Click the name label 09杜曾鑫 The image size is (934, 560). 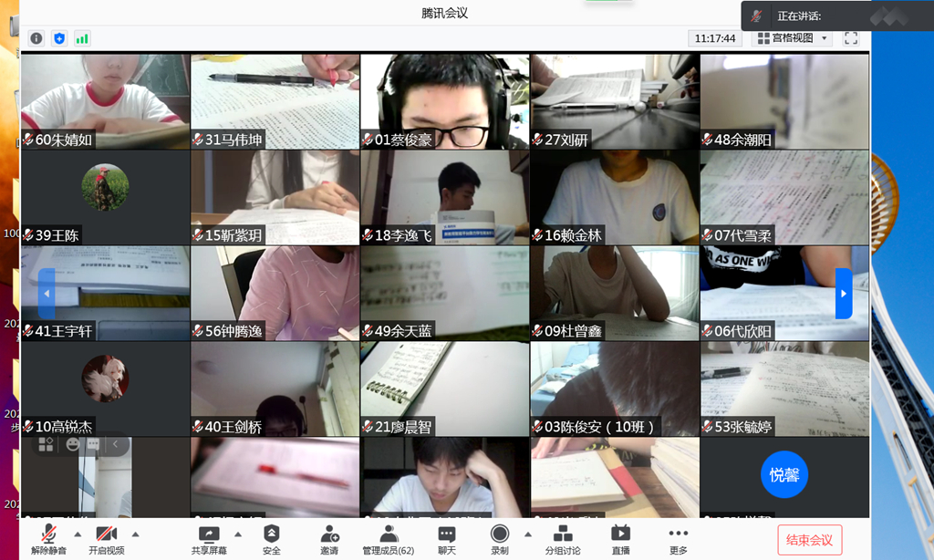[573, 331]
